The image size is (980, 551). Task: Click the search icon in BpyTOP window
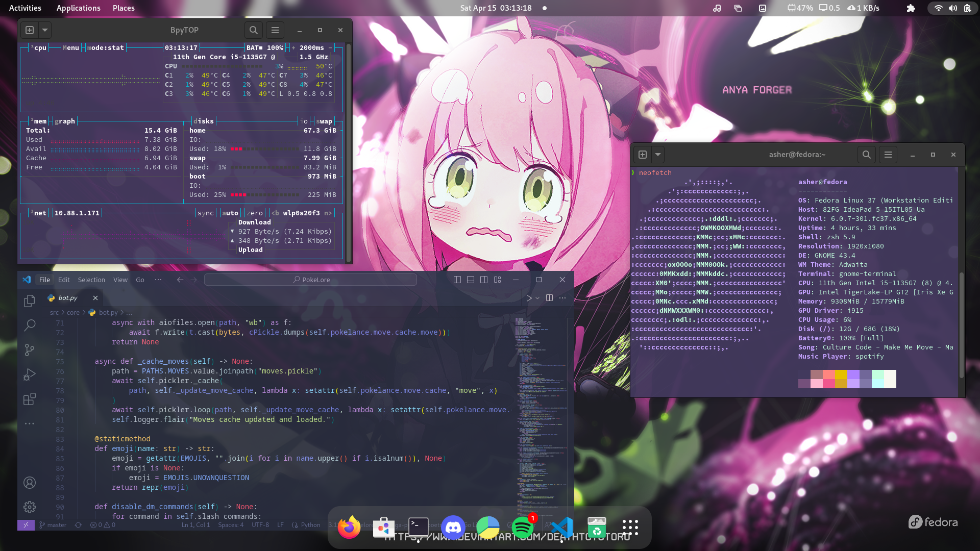tap(253, 30)
